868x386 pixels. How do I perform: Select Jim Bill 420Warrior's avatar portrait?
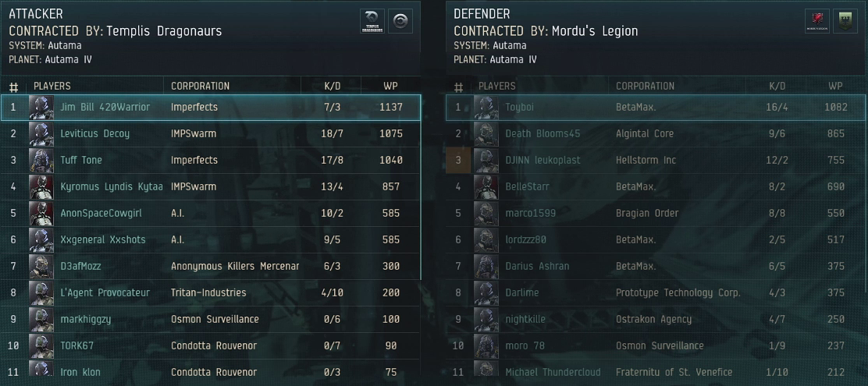click(x=41, y=108)
